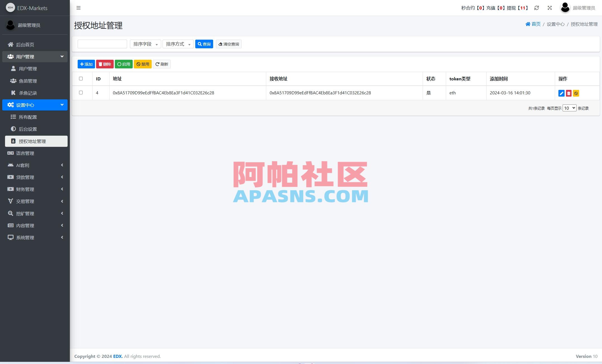Enter fullscreen using the expand icon

point(549,8)
